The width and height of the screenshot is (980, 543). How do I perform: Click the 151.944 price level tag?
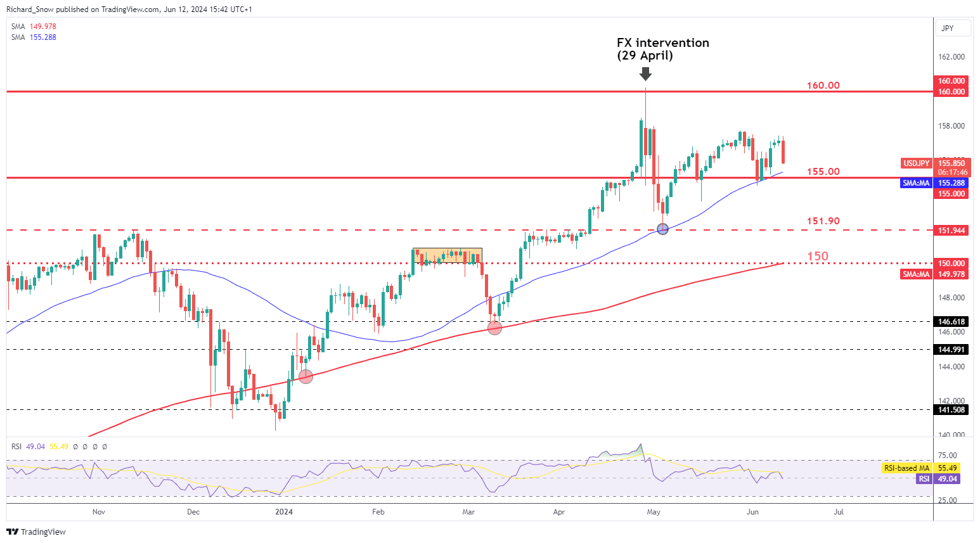(951, 231)
